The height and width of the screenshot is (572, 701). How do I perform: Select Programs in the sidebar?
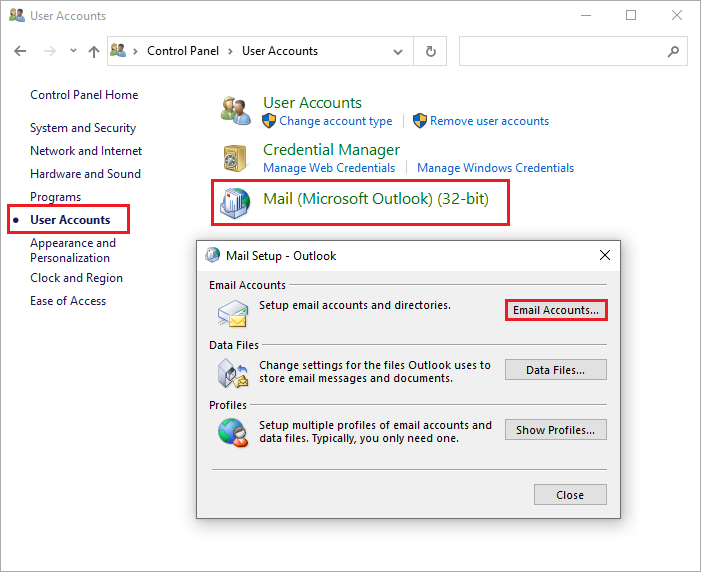[55, 197]
